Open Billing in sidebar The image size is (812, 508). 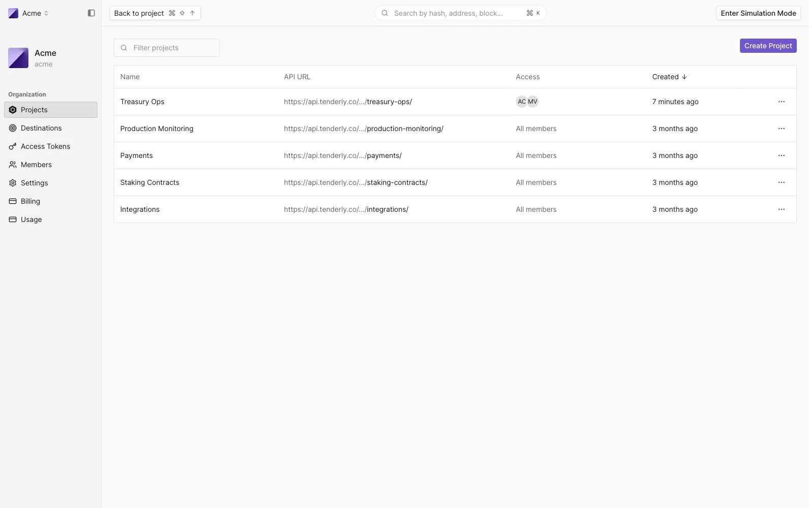[51, 201]
